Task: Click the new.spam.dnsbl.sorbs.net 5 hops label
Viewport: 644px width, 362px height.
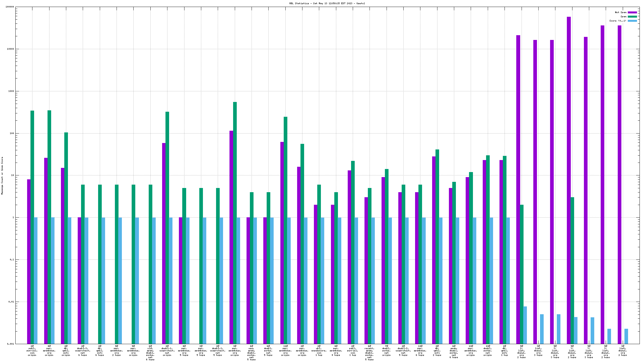Action: 251,353
